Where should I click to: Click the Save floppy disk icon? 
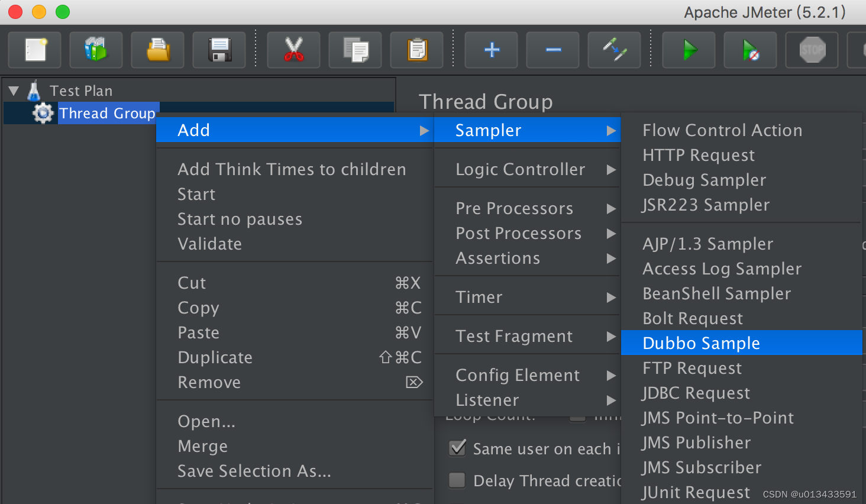[219, 50]
